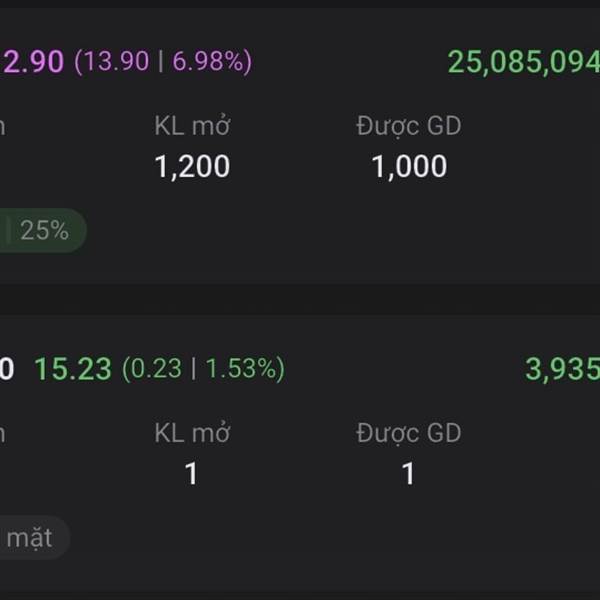Click the KL mở label in the 15.23 card
The width and height of the screenshot is (600, 600).
point(192,433)
